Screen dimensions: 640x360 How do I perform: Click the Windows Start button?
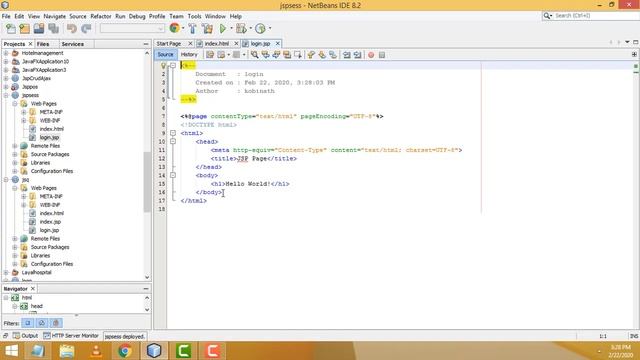(x=11, y=351)
